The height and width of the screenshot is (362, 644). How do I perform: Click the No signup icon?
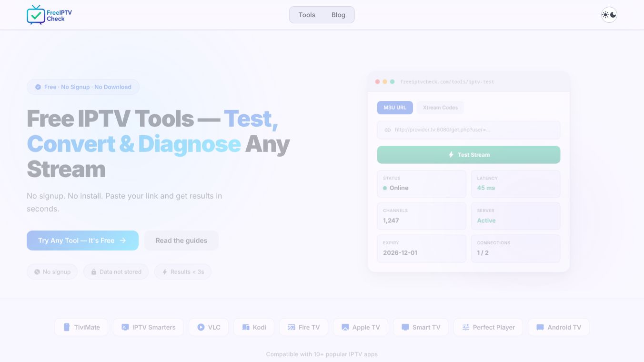coord(37,272)
